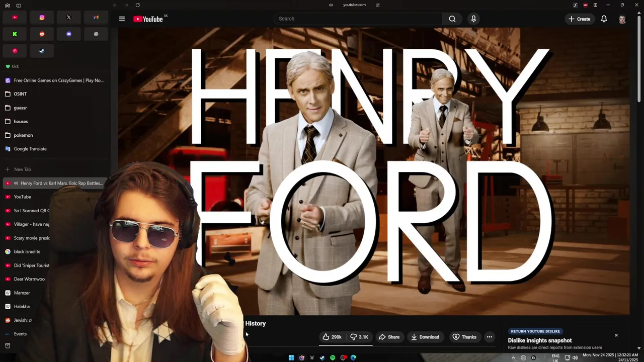Viewport: 644px width, 362px height.
Task: Click the YouTube search magnifier button
Action: pyautogui.click(x=452, y=19)
